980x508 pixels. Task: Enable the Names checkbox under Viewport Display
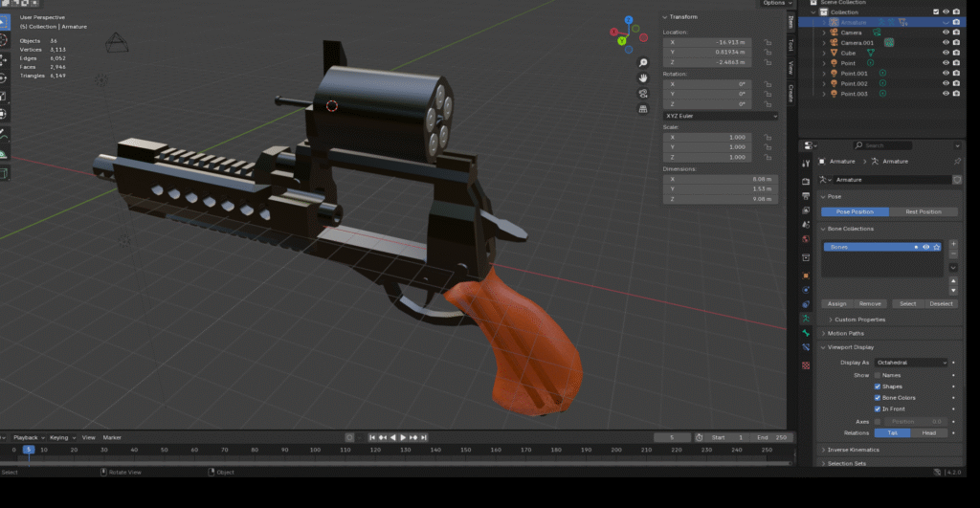tap(878, 375)
